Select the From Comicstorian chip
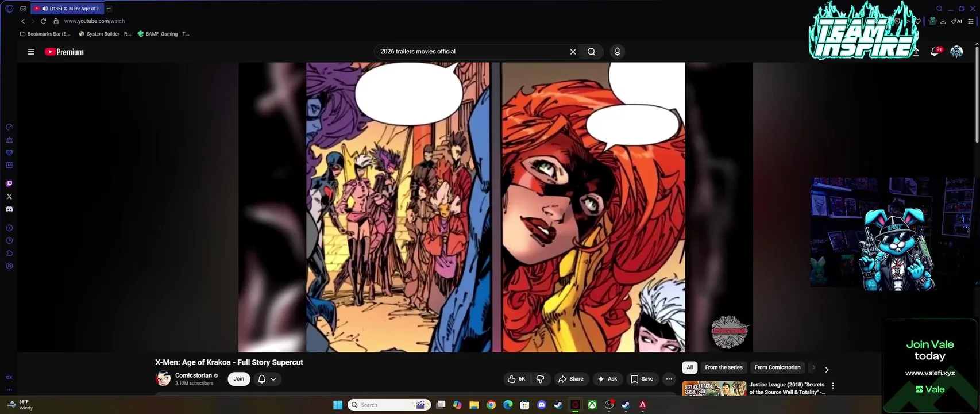980x414 pixels. (777, 367)
